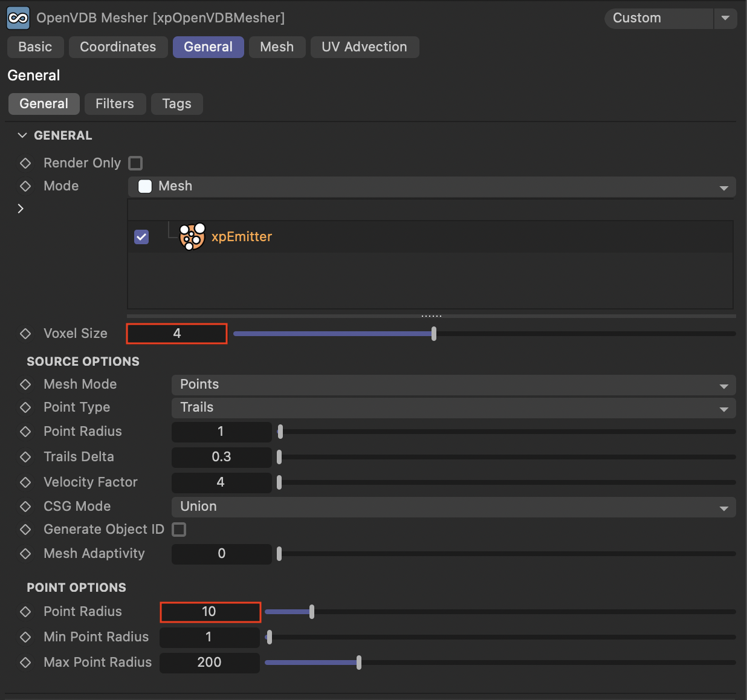Click keyframe diamond next to Generate Object ID
Viewport: 747px width, 700px height.
(x=25, y=530)
